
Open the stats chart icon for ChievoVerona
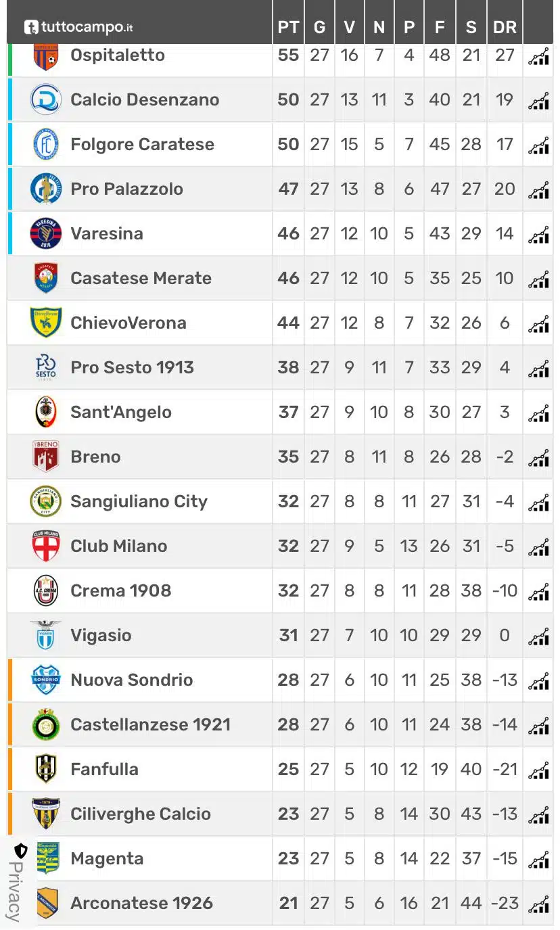click(538, 325)
